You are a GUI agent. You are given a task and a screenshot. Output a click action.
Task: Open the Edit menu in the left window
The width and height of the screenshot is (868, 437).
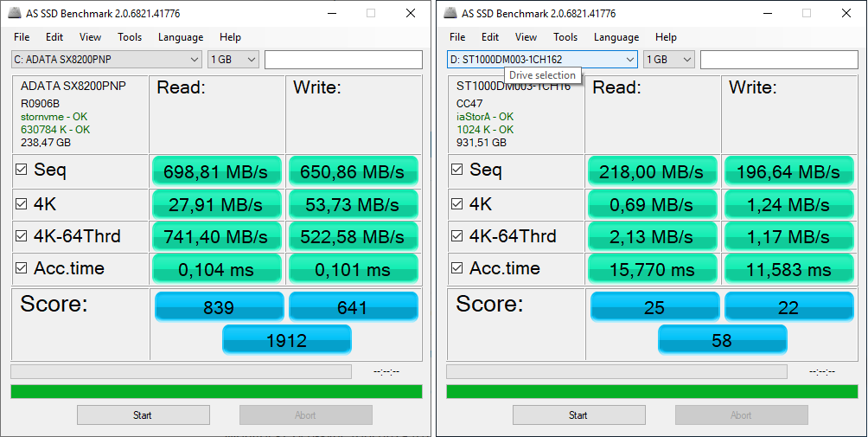click(x=54, y=37)
